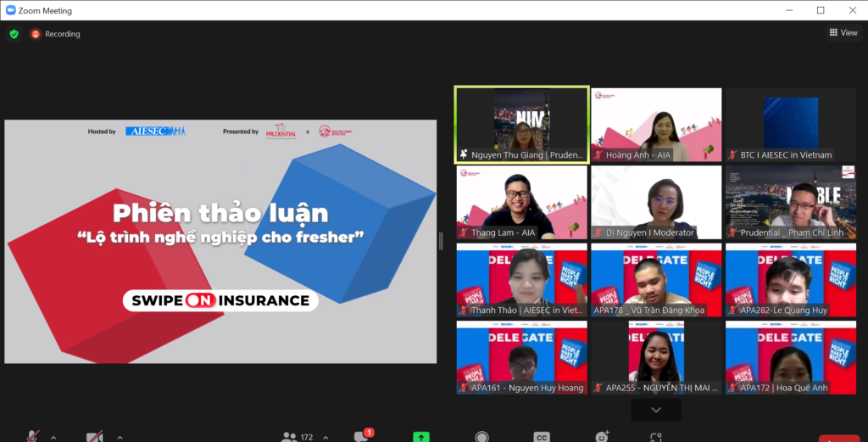Click muted mic icon on Hoàng Anh's tile

(x=598, y=155)
